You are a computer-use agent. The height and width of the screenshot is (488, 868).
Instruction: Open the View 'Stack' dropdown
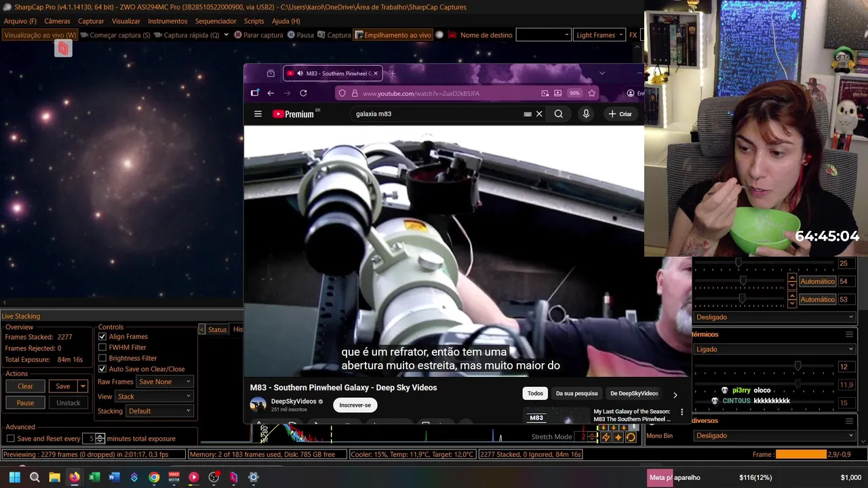pyautogui.click(x=155, y=396)
